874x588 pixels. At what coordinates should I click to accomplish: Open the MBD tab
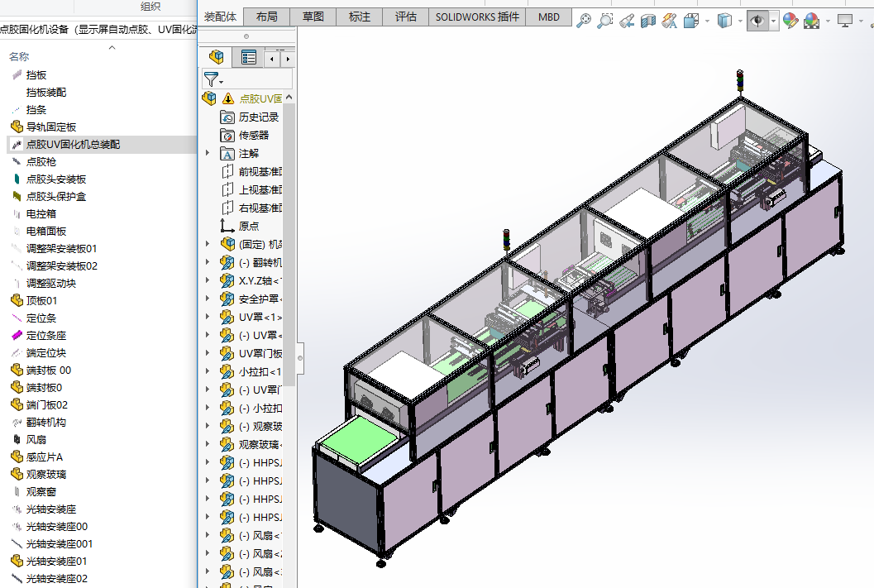coord(549,17)
